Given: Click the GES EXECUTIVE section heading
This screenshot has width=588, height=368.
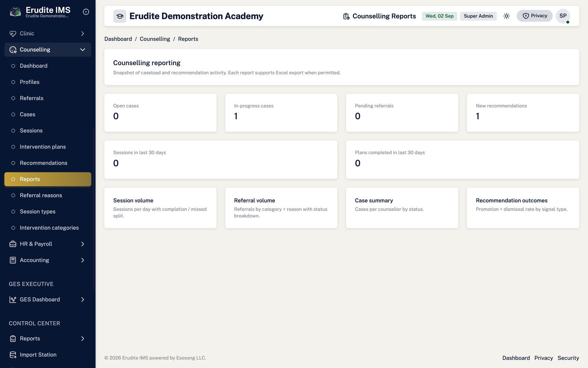Looking at the screenshot, I should pyautogui.click(x=31, y=284).
